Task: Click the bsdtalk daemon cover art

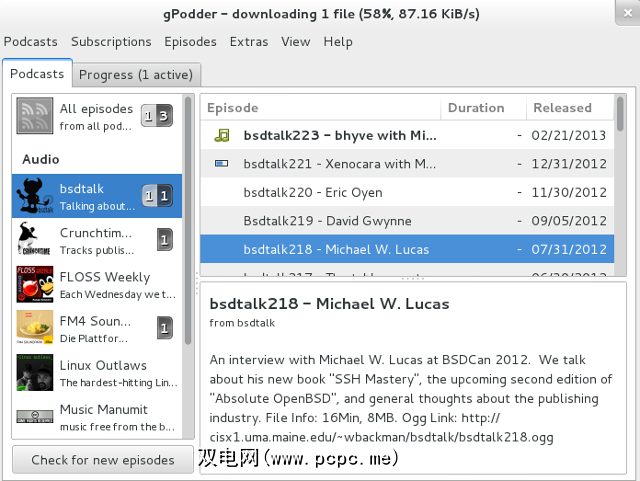Action: (35, 196)
